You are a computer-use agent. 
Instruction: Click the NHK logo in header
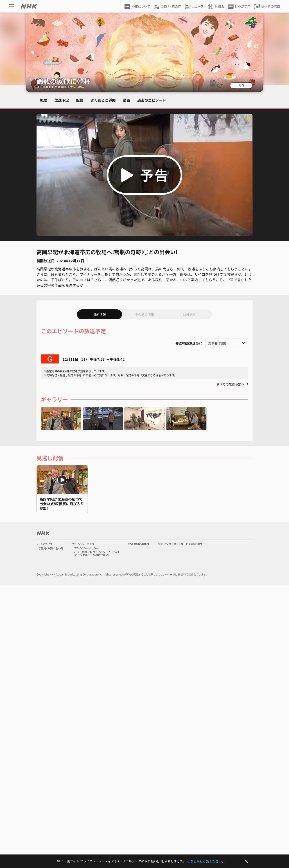(x=29, y=6)
